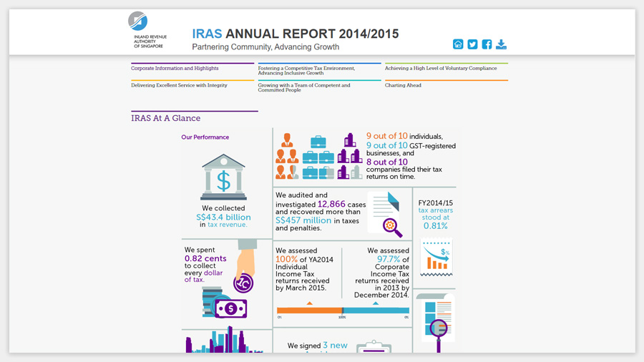
Task: Open Corporate Information and Highlights menu
Action: (x=175, y=68)
